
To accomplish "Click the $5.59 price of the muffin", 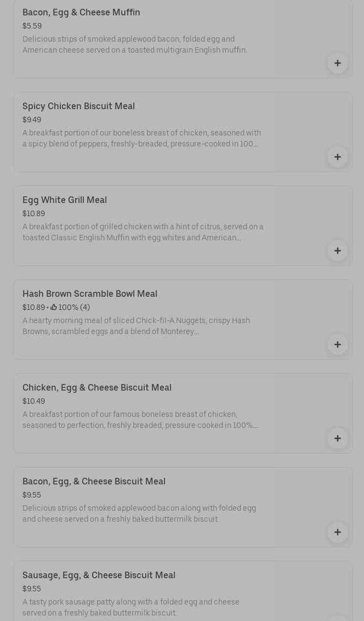I will tap(32, 26).
